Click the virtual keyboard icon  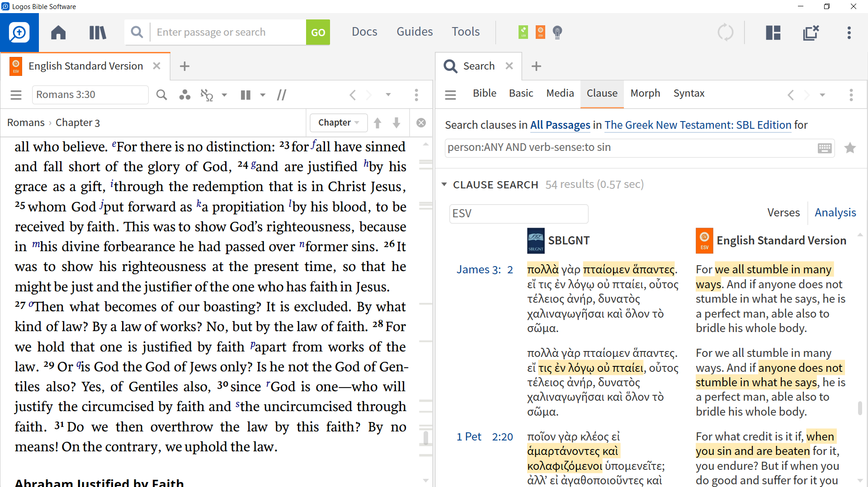[825, 148]
